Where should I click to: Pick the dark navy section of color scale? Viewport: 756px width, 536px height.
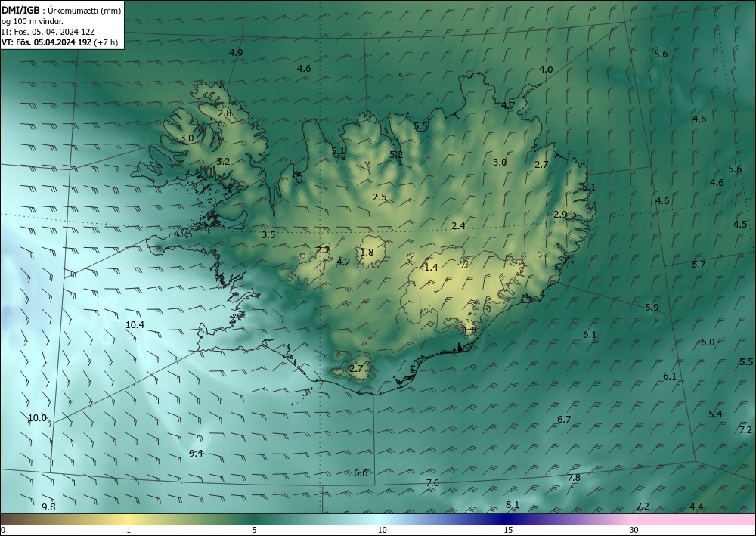tap(503, 519)
